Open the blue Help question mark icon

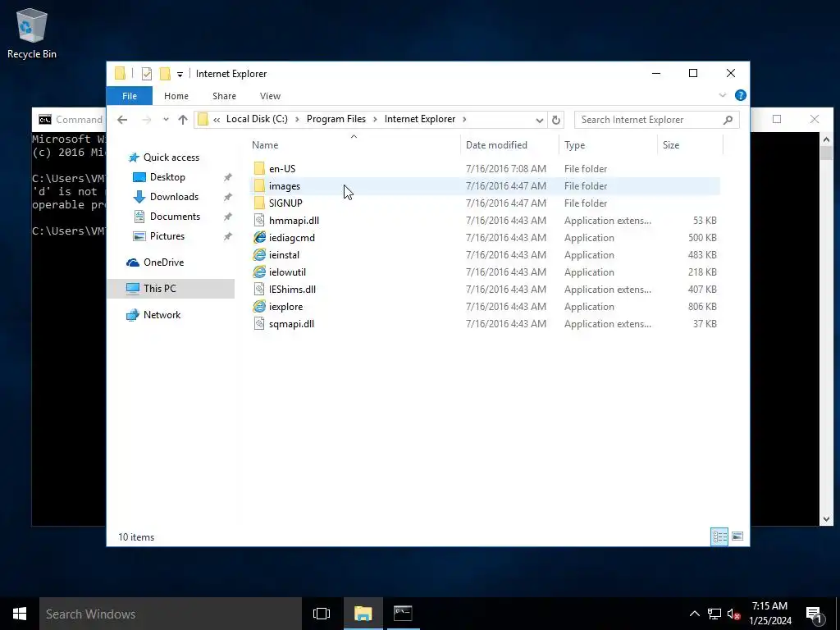[741, 95]
